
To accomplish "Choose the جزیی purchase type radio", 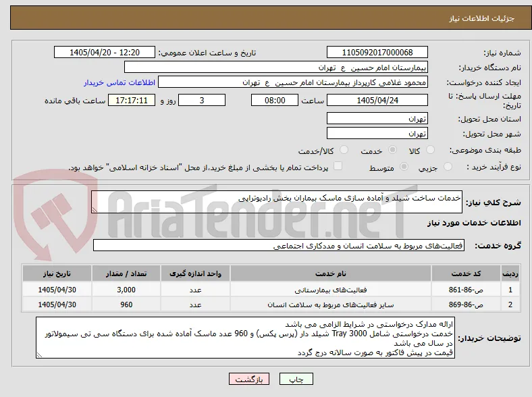I will coord(448,166).
